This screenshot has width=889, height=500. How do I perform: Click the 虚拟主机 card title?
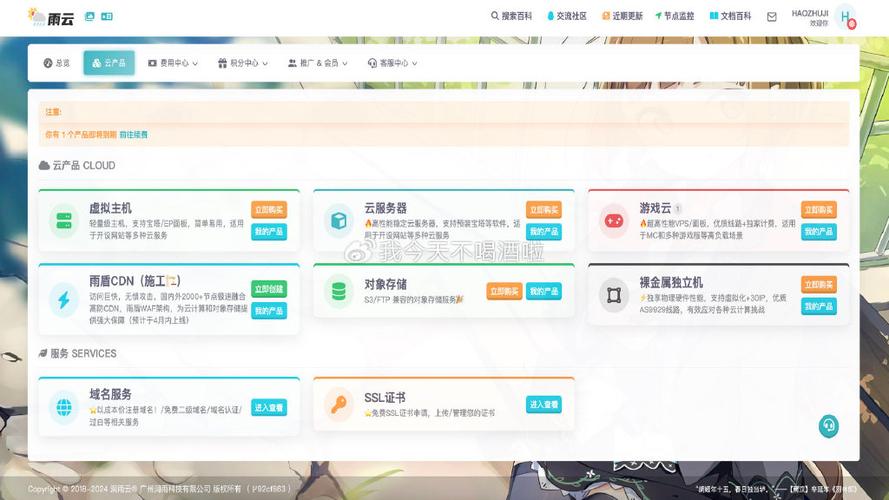click(110, 208)
